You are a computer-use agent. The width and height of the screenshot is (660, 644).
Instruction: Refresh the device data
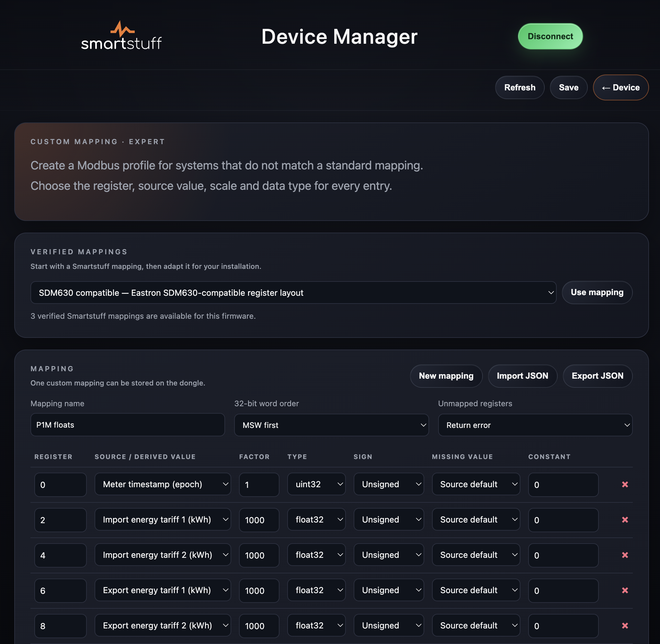[x=520, y=87]
